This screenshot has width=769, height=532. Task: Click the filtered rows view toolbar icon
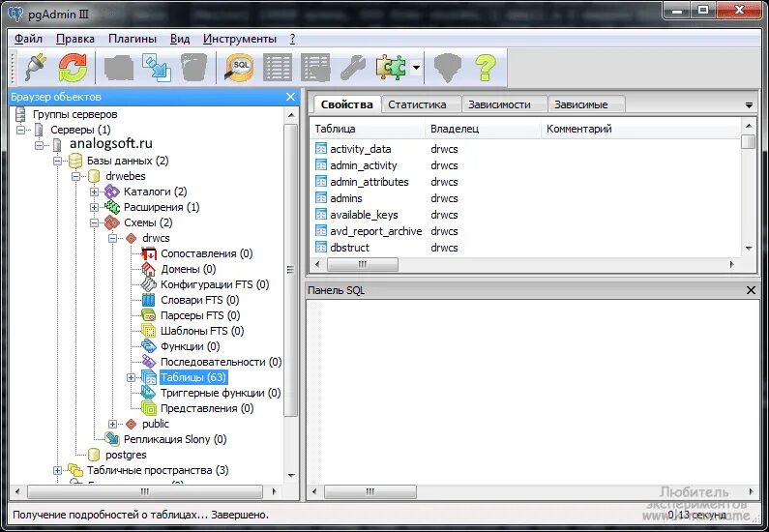(315, 67)
